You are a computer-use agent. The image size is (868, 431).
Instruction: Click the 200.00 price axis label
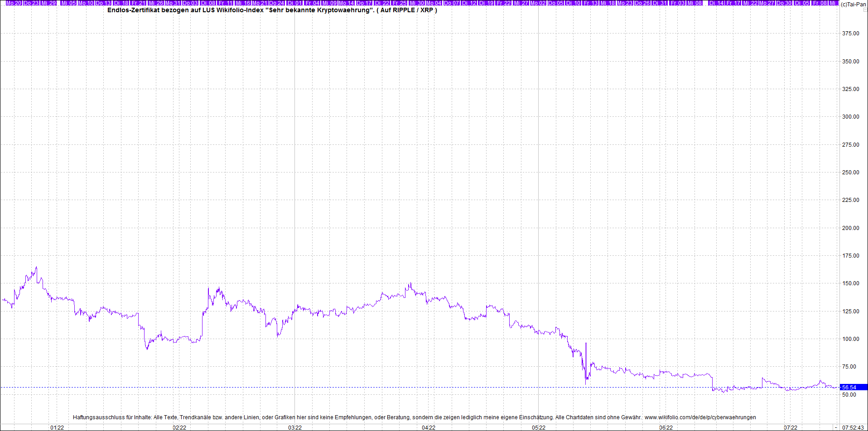pyautogui.click(x=850, y=228)
